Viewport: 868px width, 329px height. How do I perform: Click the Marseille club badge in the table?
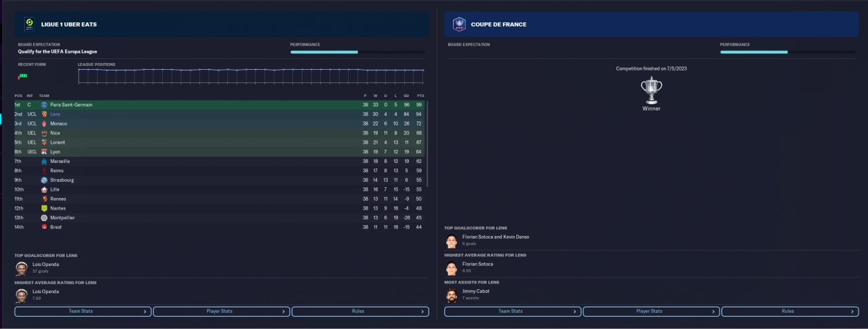[x=44, y=161]
